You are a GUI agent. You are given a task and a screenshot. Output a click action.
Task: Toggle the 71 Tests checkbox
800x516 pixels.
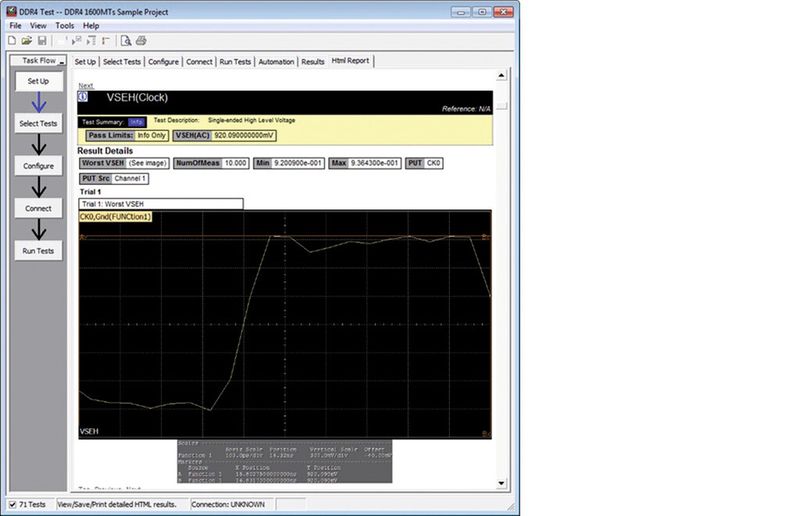coord(13,504)
